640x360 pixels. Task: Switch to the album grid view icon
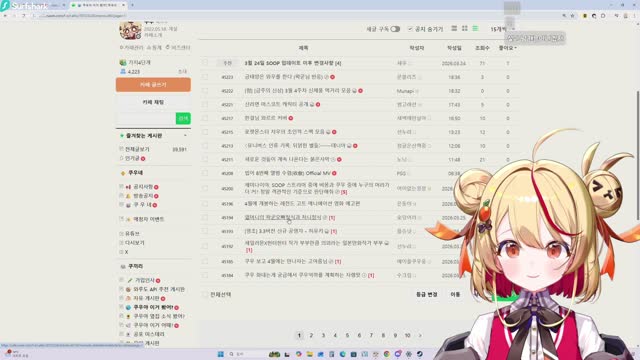pyautogui.click(x=464, y=29)
